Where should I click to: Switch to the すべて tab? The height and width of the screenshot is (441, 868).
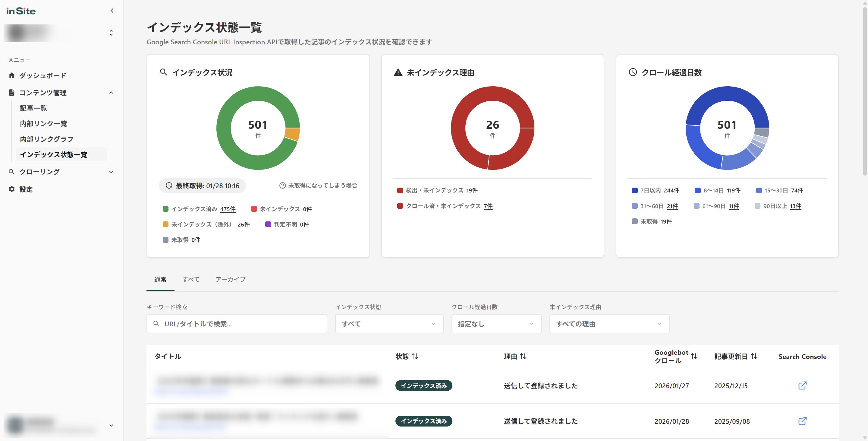click(x=191, y=279)
